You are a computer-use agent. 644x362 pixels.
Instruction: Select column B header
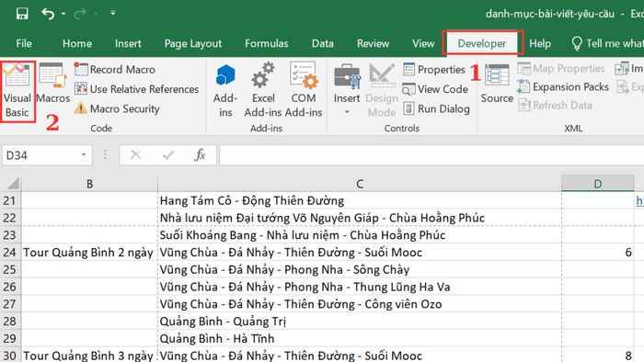coord(89,184)
